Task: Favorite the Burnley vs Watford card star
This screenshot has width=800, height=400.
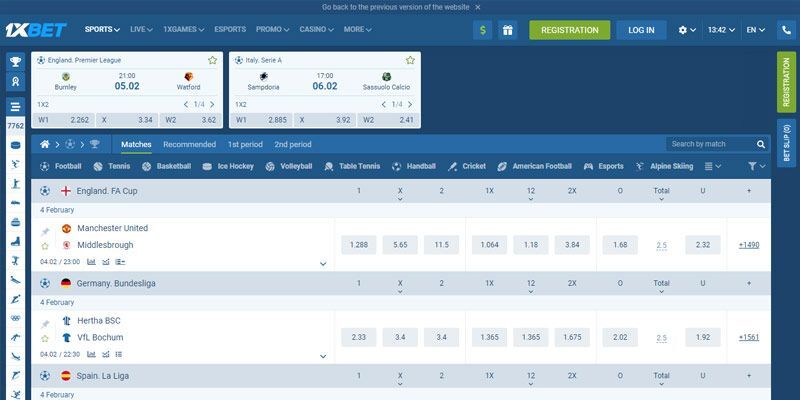Action: tap(212, 60)
